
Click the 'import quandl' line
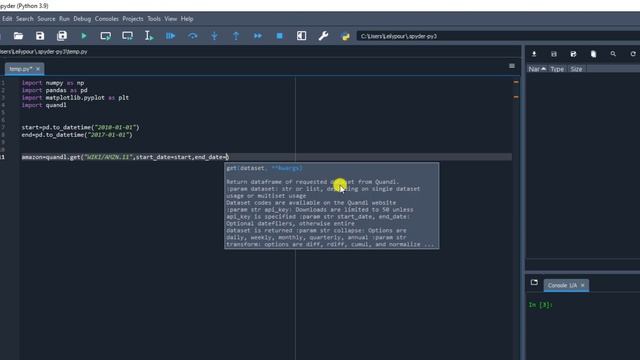[x=44, y=105]
